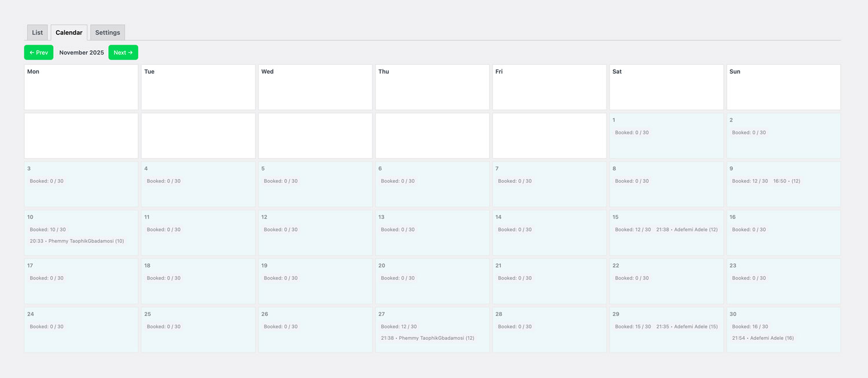Open the 21:54 Adefemi Adele (16) booking
Screen dimensions: 868x378
click(763, 338)
